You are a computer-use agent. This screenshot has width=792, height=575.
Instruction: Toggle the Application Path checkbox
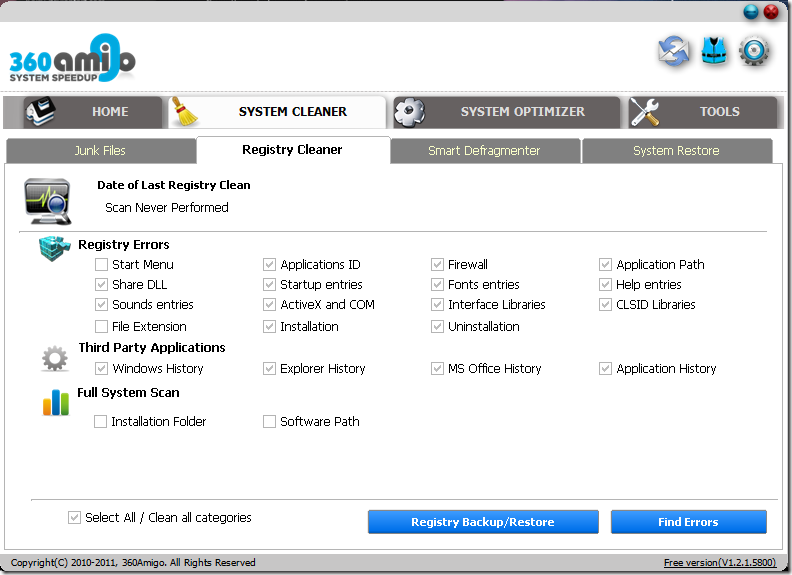tap(605, 264)
